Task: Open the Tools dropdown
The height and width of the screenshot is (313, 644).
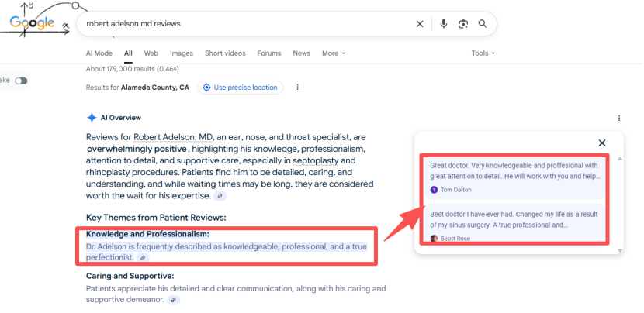Action: pyautogui.click(x=483, y=53)
